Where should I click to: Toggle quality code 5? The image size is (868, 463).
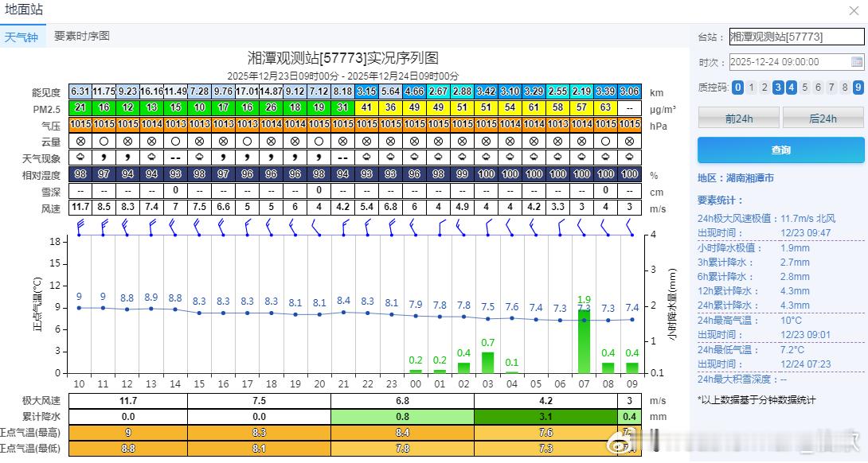[805, 87]
